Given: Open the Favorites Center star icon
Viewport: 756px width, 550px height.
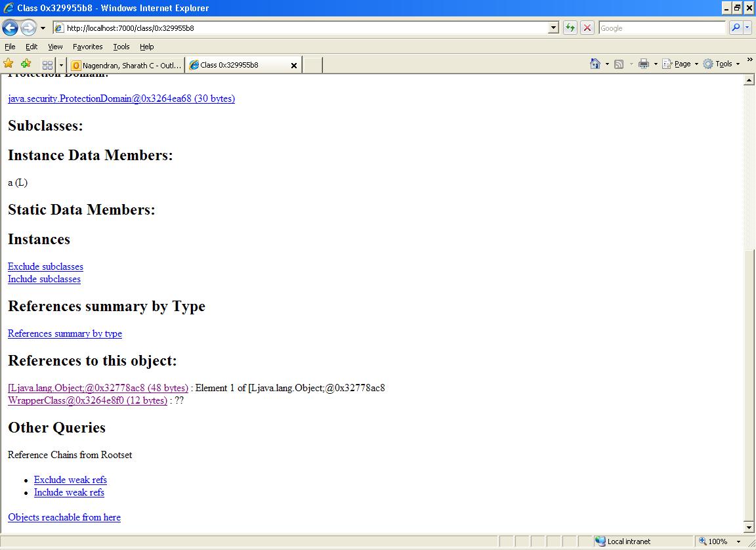Looking at the screenshot, I should pos(8,64).
